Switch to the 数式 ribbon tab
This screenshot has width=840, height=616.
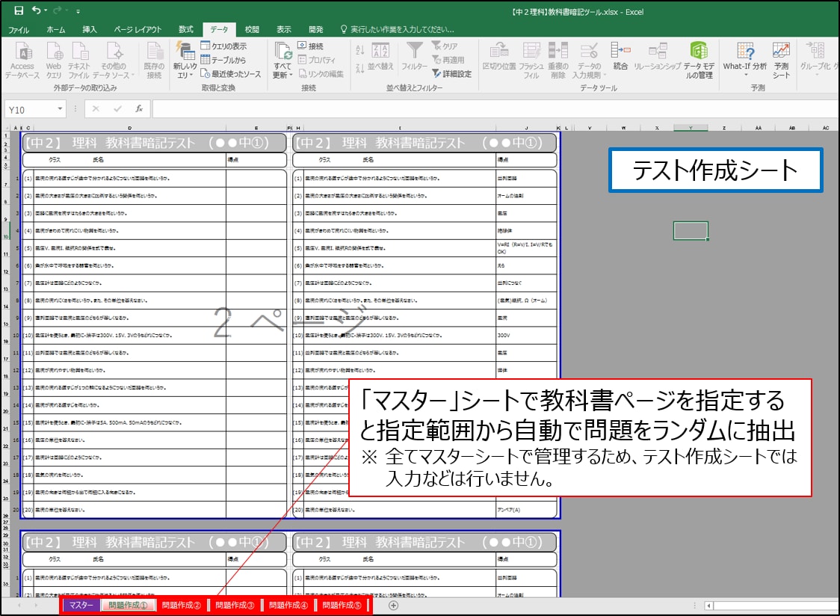[186, 29]
